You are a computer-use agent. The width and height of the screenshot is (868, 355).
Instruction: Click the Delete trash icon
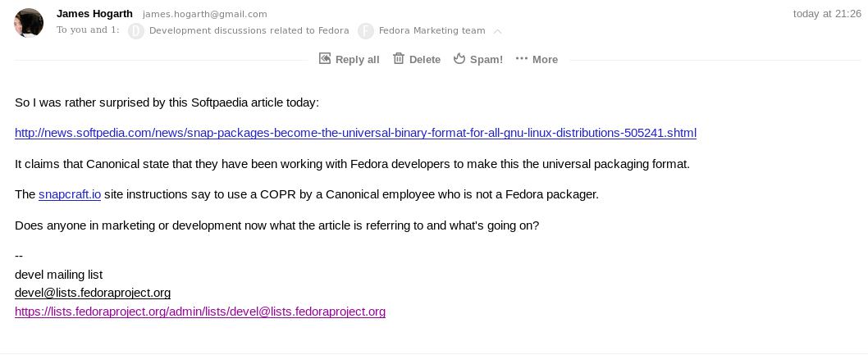(x=399, y=58)
